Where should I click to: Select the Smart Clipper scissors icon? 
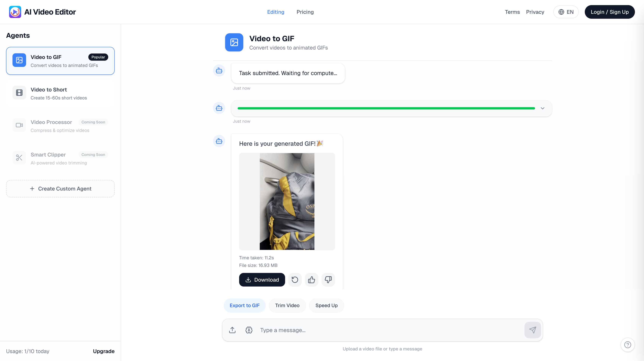[19, 158]
